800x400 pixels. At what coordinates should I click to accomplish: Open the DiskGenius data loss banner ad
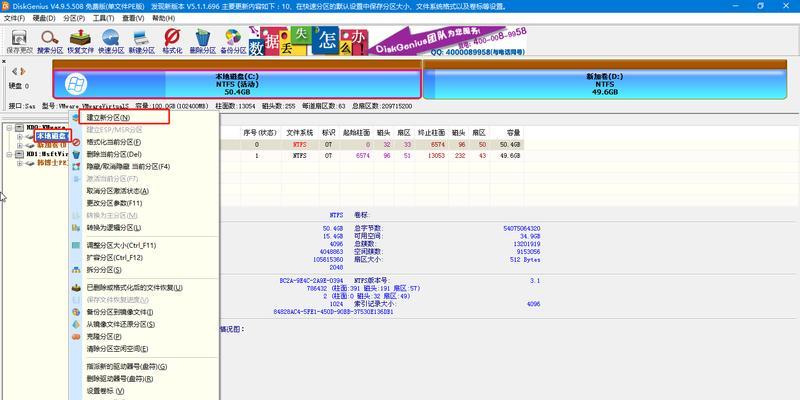388,41
